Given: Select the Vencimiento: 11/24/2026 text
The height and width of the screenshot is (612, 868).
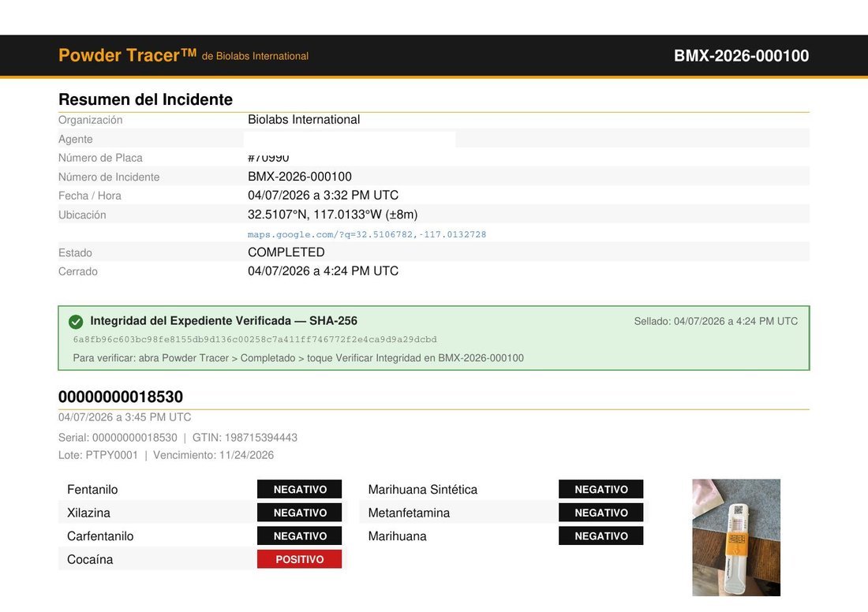Looking at the screenshot, I should pyautogui.click(x=213, y=455).
